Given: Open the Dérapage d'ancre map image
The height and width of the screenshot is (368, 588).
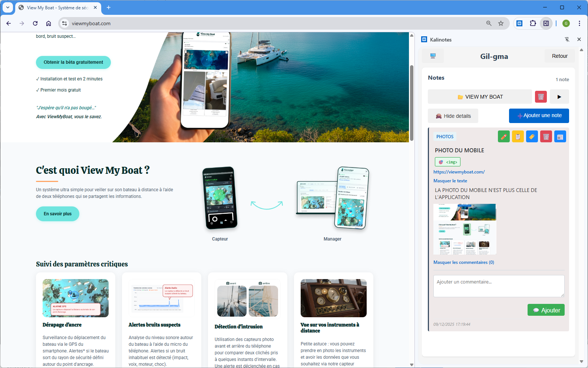Looking at the screenshot, I should (76, 298).
